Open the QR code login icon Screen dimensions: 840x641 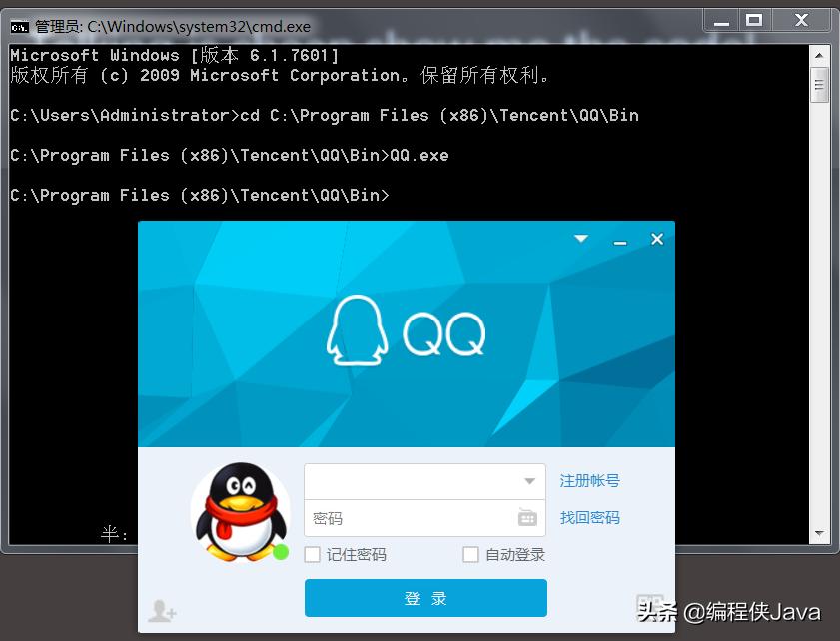point(650,607)
